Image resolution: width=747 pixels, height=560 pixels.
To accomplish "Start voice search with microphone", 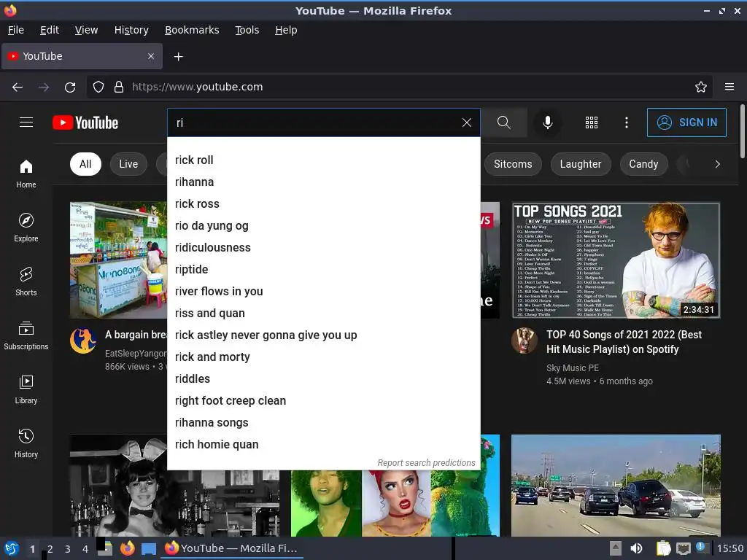I will click(548, 122).
